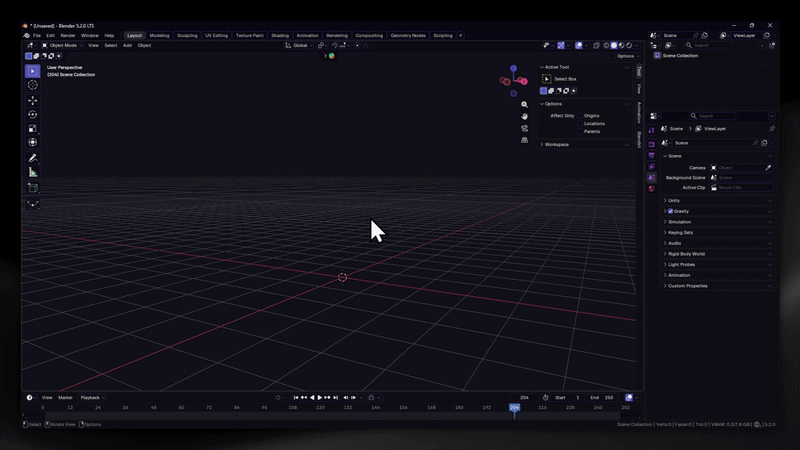800x450 pixels.
Task: Click the End frame 250 field
Action: tap(602, 397)
